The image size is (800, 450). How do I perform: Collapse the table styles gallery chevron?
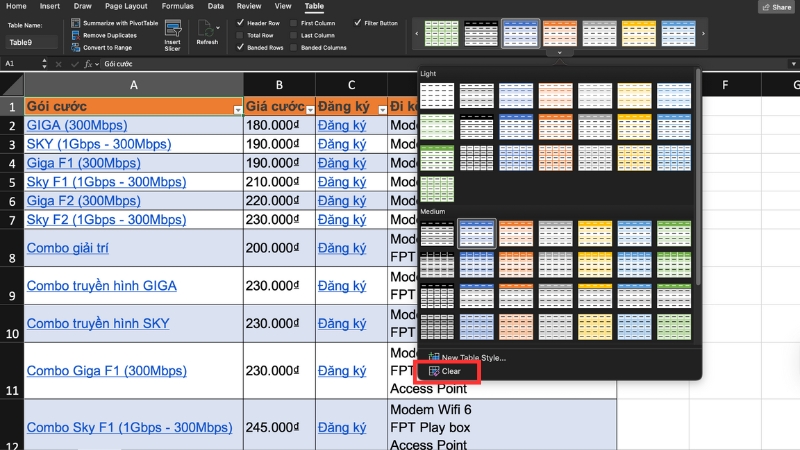pyautogui.click(x=559, y=52)
